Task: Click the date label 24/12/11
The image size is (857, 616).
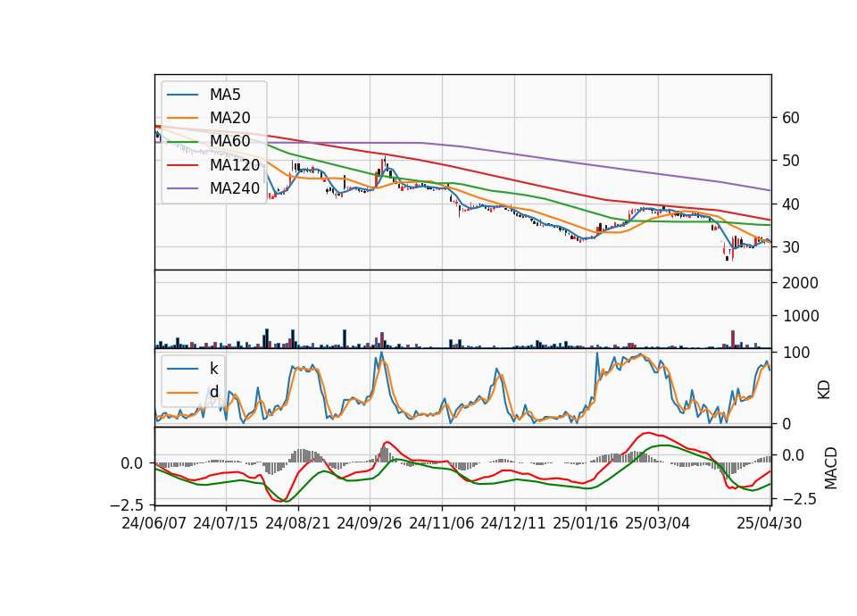Action: click(513, 523)
